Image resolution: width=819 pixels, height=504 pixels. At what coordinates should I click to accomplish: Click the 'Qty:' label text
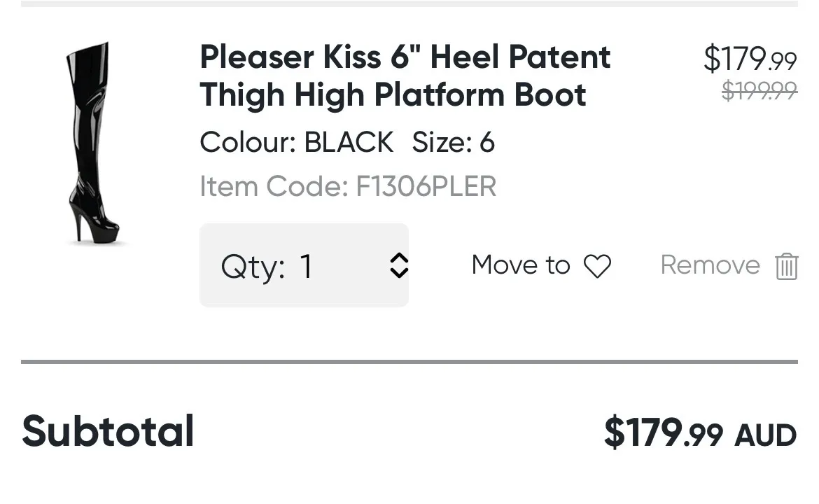click(x=253, y=267)
